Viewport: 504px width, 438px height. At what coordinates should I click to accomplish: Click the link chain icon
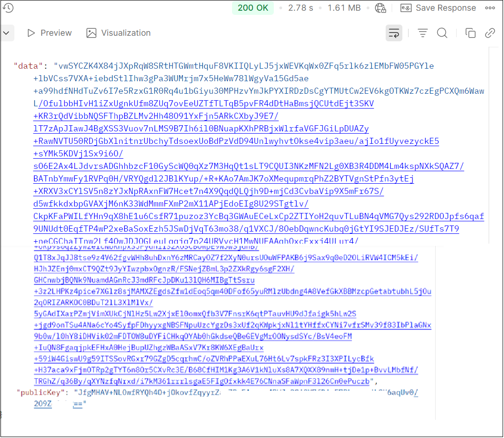click(x=490, y=33)
